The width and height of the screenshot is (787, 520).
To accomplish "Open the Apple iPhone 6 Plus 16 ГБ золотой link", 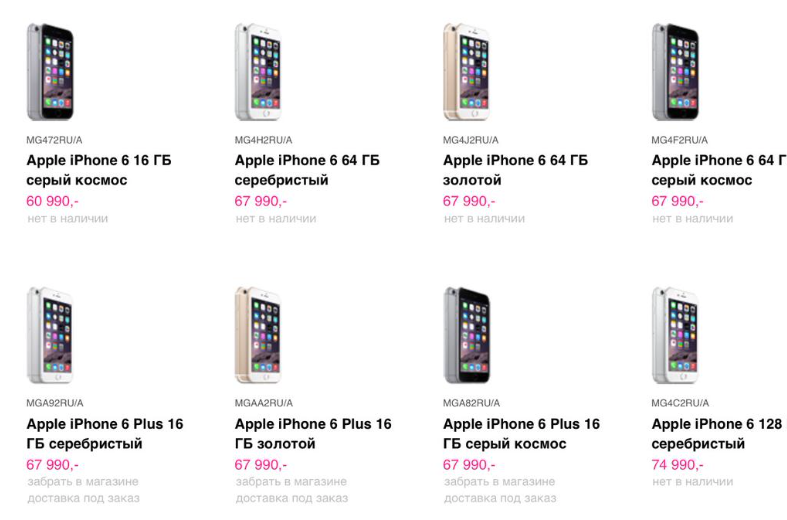I will pos(313,434).
